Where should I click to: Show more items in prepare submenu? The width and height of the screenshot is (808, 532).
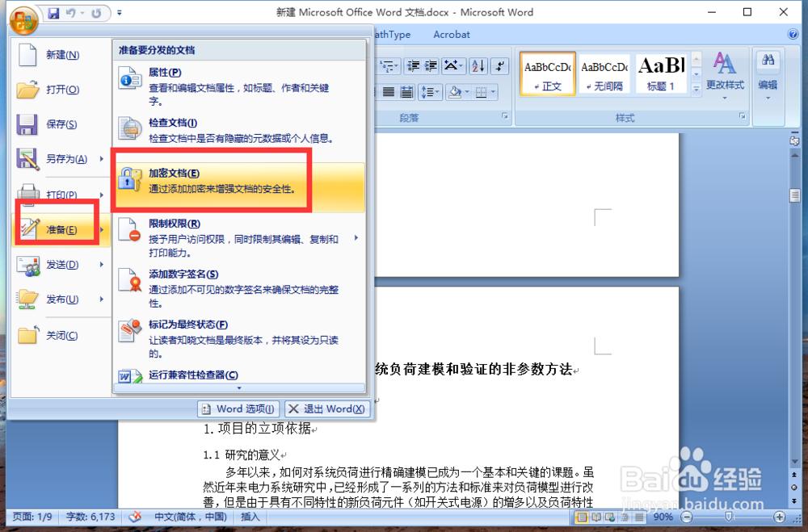click(239, 388)
